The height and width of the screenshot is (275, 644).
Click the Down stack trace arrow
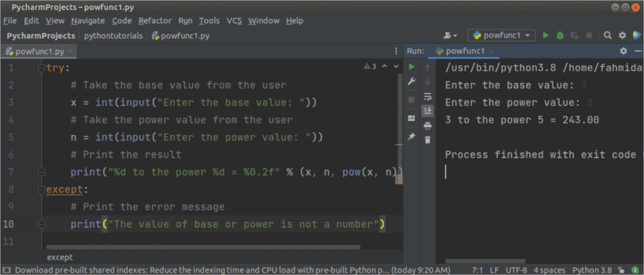(428, 82)
